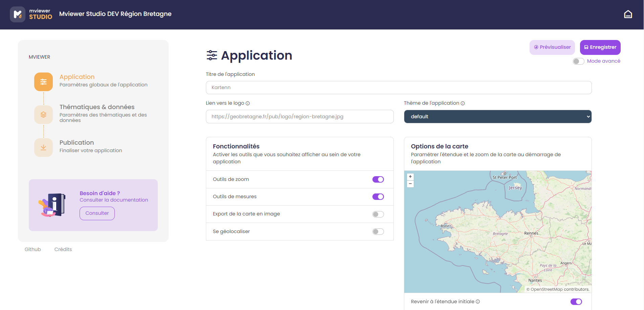Click 'Mode avancé' label text
The width and height of the screenshot is (644, 310).
click(604, 61)
